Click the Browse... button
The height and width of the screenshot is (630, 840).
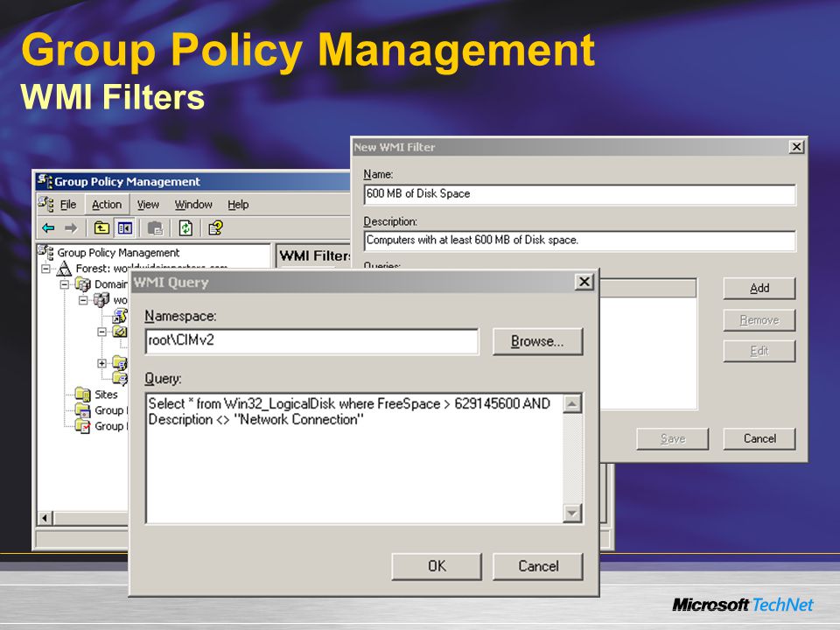click(x=537, y=341)
